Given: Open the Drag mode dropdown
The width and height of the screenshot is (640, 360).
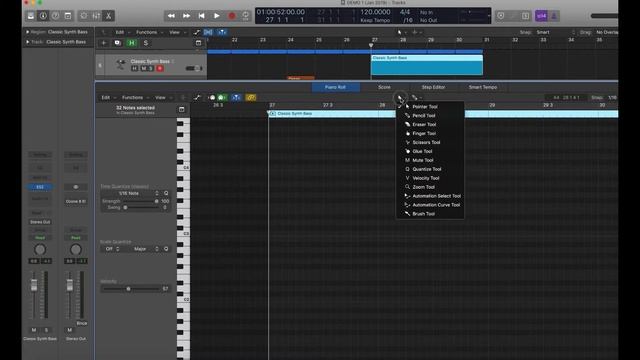Looking at the screenshot, I should pyautogui.click(x=607, y=32).
